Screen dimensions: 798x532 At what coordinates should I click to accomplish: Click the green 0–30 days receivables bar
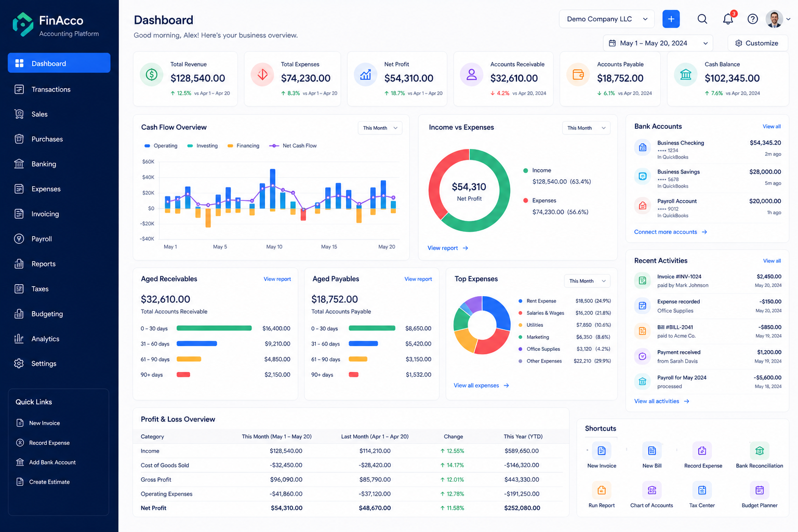214,328
